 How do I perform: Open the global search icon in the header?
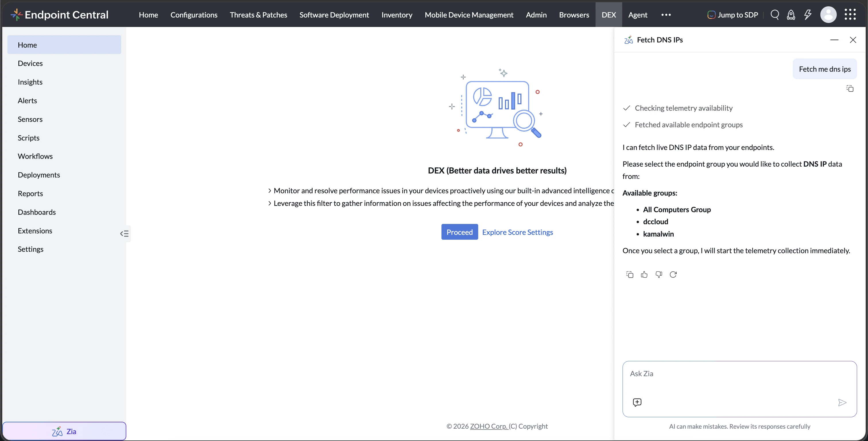point(775,15)
